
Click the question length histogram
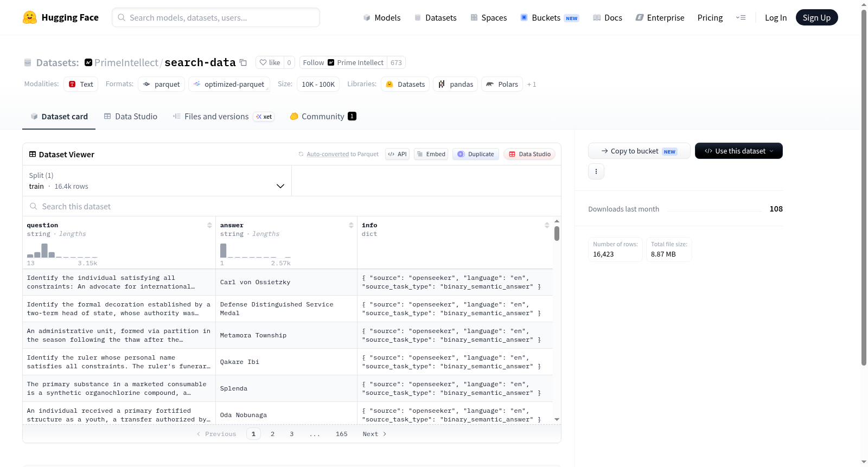[62, 251]
